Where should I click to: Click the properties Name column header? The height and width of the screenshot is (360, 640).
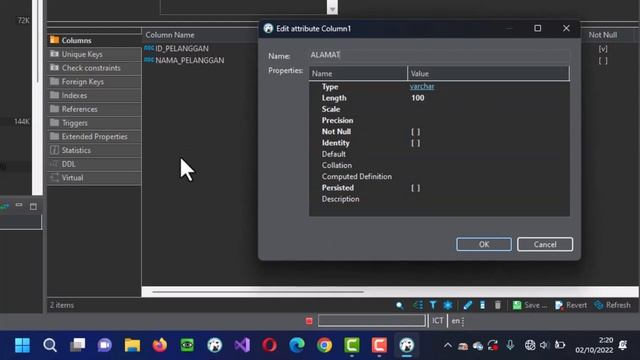click(358, 73)
